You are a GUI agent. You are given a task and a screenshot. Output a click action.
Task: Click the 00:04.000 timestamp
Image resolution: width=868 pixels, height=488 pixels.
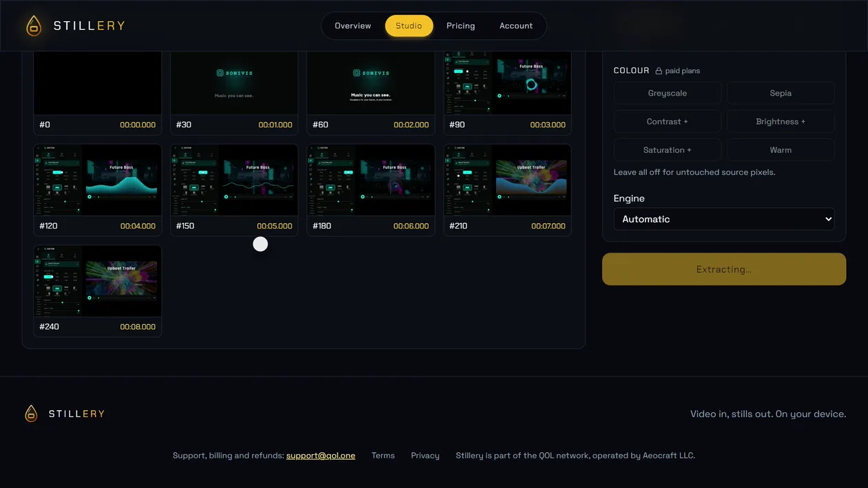[x=138, y=226]
